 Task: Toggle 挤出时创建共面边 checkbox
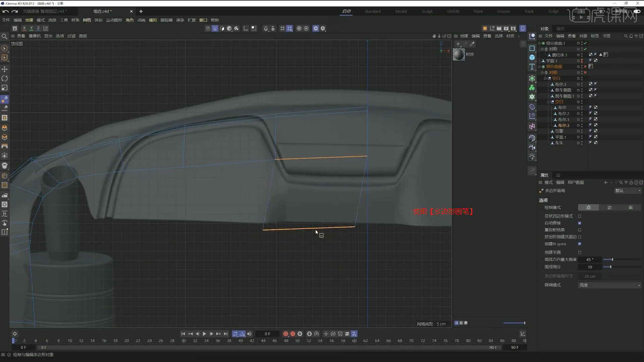[580, 237]
